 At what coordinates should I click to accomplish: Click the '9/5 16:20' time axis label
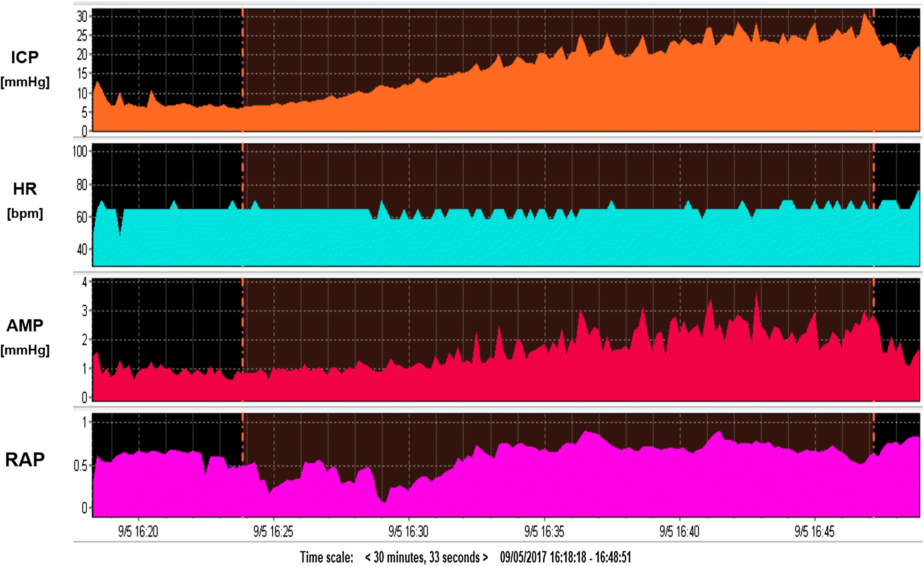(x=138, y=532)
